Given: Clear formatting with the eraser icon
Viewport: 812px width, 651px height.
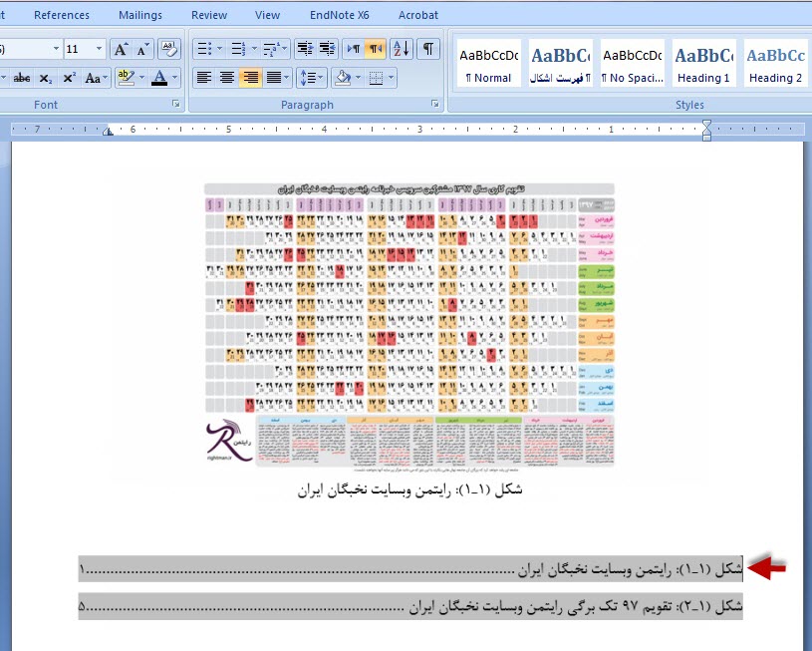Looking at the screenshot, I should (168, 49).
